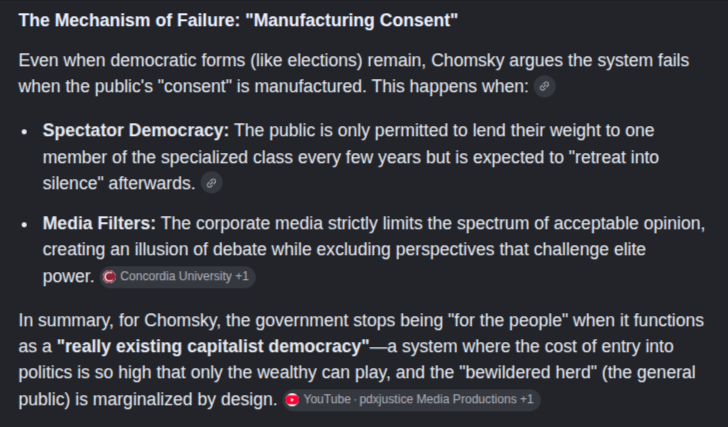Click the red YouTube logo icon
This screenshot has width=728, height=427.
[292, 400]
